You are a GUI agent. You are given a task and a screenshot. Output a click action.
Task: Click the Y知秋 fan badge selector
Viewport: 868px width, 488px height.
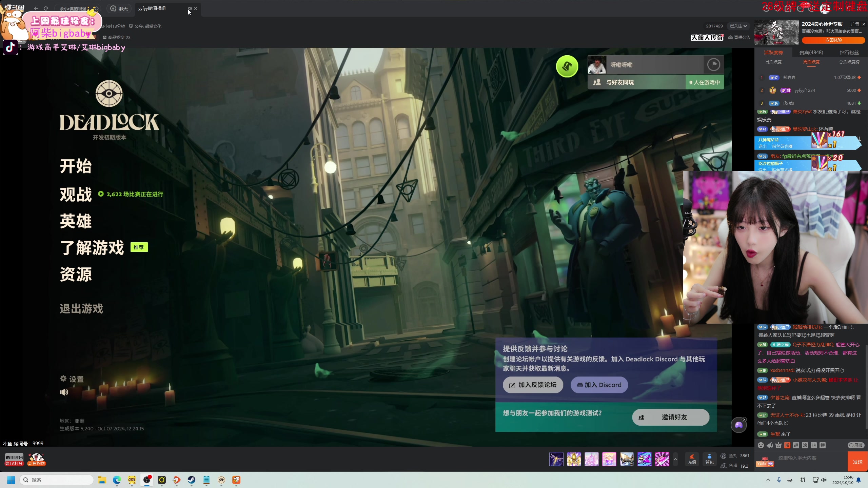coord(765,462)
